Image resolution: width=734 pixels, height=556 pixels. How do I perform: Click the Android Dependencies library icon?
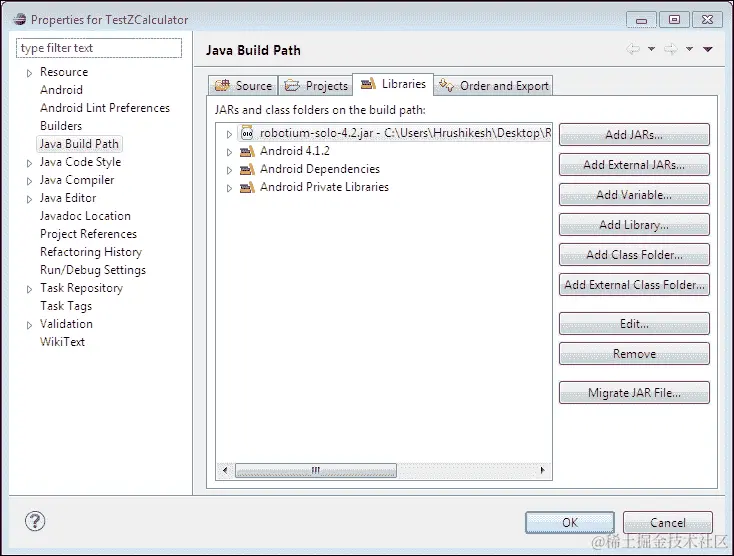click(x=247, y=169)
